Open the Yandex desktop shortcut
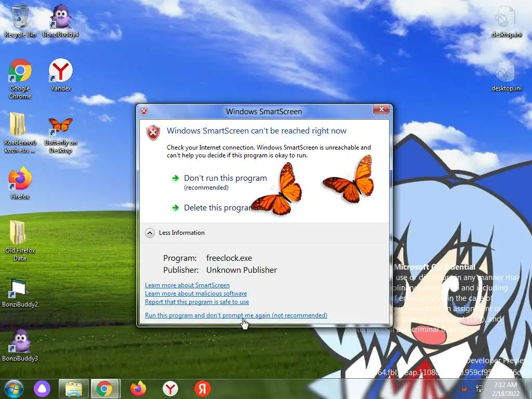532x399 pixels. point(61,75)
